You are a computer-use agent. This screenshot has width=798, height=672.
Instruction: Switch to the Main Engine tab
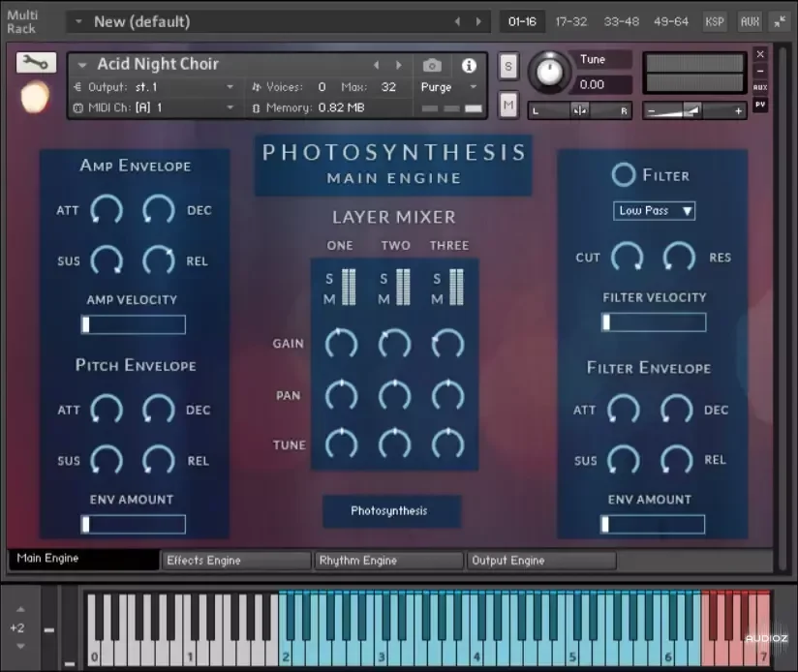pyautogui.click(x=84, y=559)
